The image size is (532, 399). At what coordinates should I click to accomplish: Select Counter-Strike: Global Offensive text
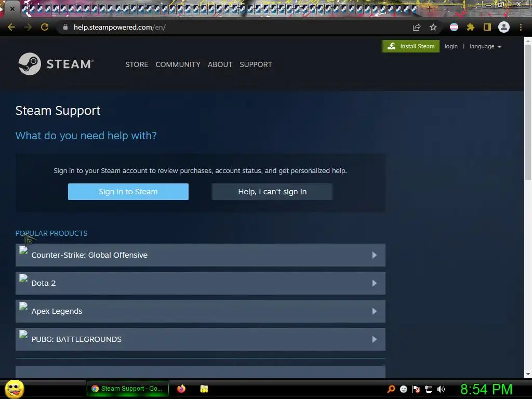89,255
